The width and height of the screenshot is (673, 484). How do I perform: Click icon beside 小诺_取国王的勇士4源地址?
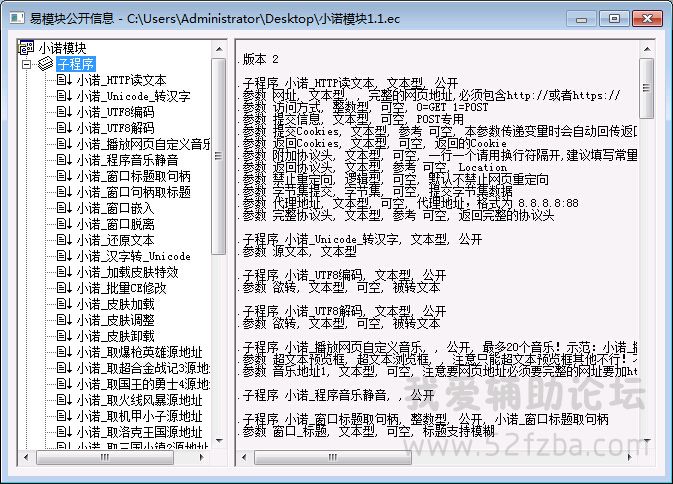click(x=64, y=384)
